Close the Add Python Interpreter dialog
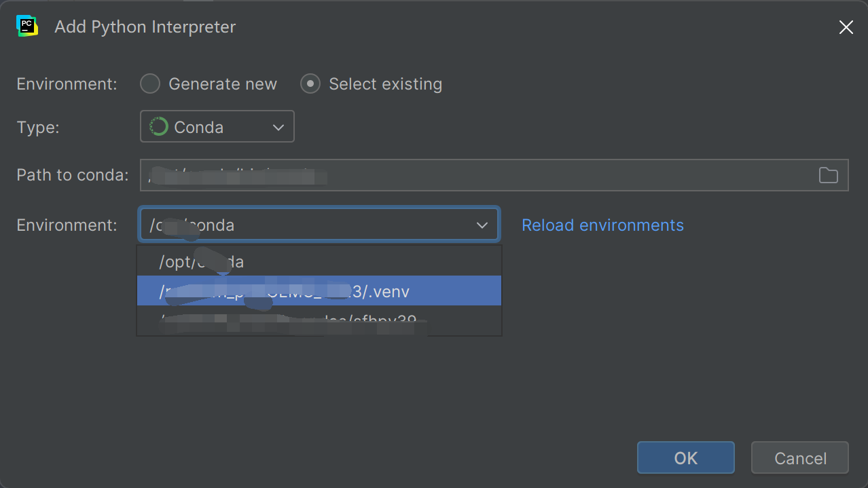The height and width of the screenshot is (488, 868). [x=846, y=27]
